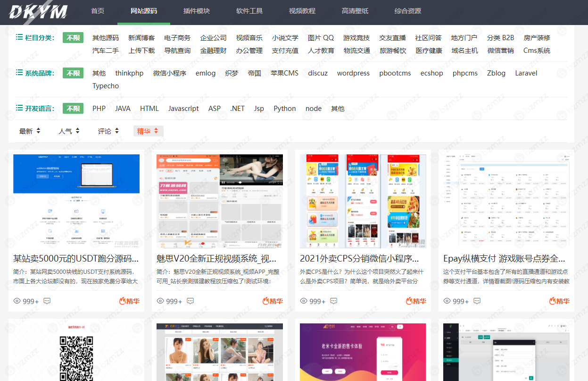588x381 pixels.
Task: Click the DKYM site logo
Action: pos(38,12)
